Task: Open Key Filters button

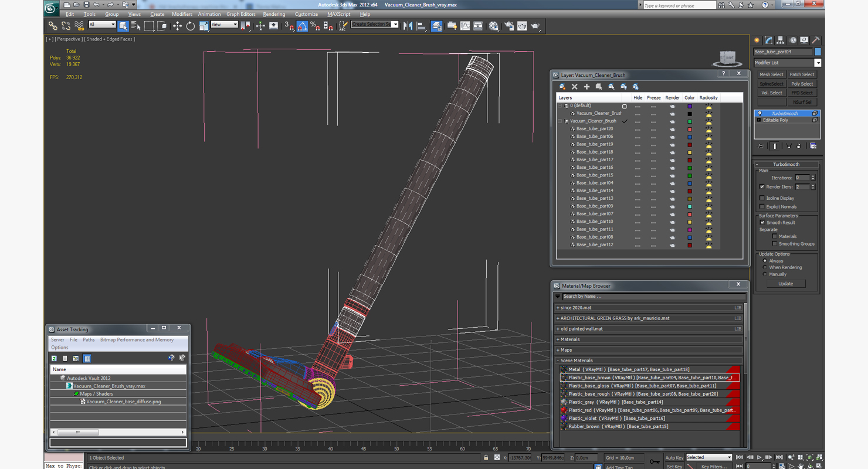Action: pos(713,467)
